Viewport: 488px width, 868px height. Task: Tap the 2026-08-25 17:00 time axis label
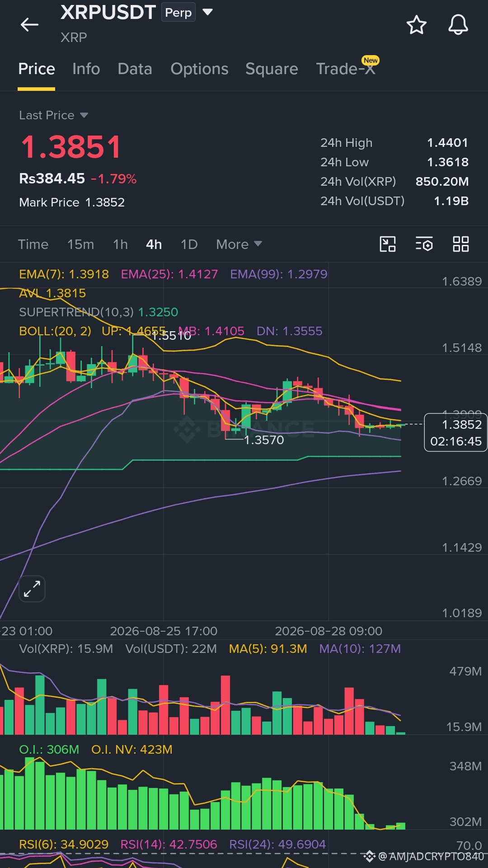point(164,631)
